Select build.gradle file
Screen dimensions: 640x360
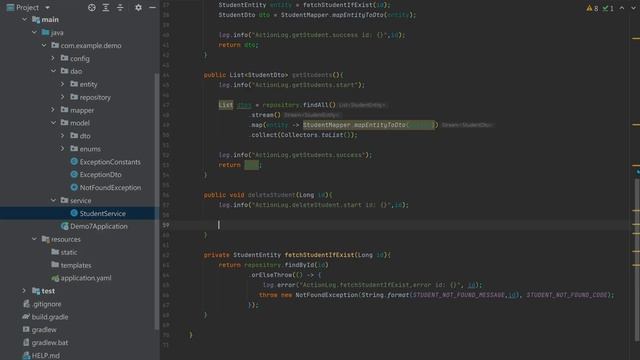[x=50, y=317]
